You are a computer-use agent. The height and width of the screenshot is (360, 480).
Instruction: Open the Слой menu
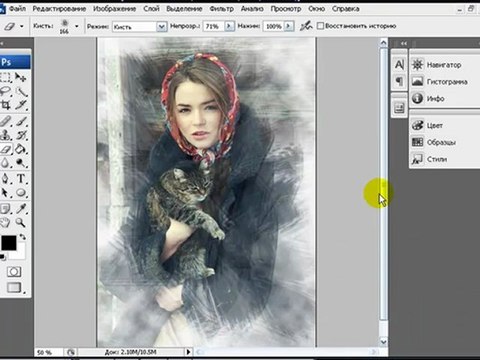tap(151, 9)
